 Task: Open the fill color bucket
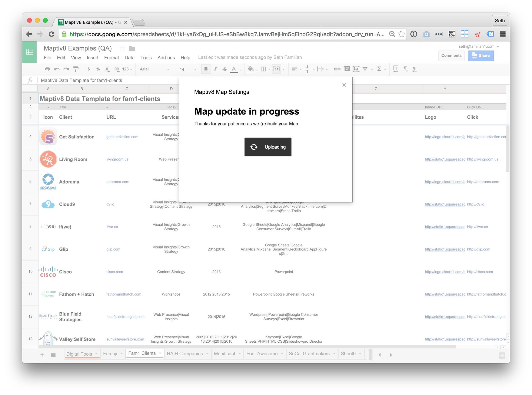click(x=251, y=69)
